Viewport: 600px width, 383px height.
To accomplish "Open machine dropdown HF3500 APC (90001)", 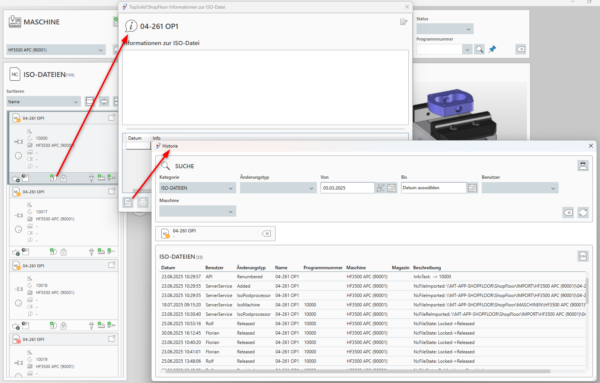I will pyautogui.click(x=56, y=50).
